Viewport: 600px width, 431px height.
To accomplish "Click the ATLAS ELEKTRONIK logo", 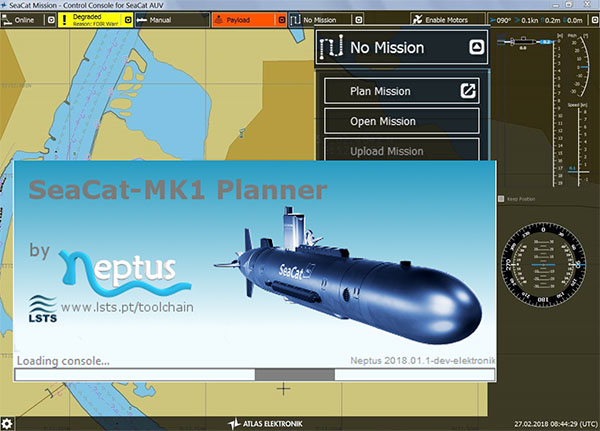I will coord(265,424).
